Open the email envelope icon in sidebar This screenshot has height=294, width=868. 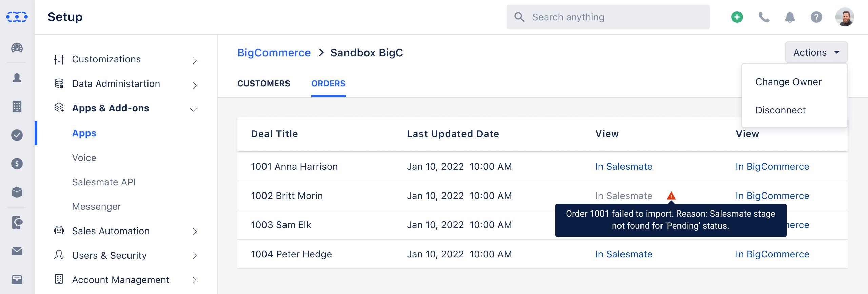pos(17,251)
